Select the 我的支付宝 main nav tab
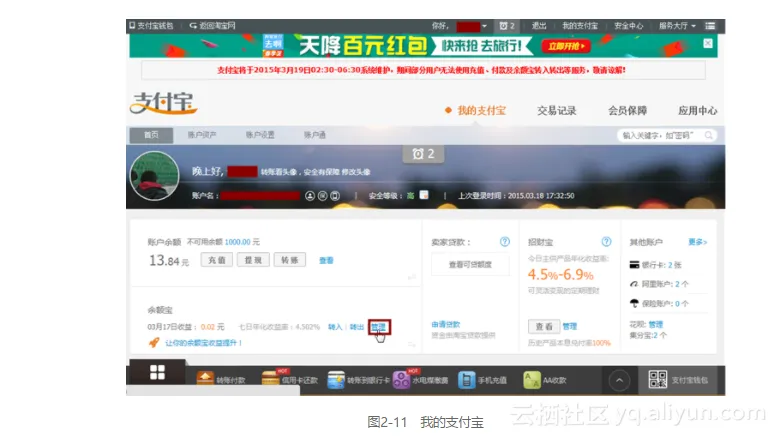Viewport: 777px width, 437px height. pyautogui.click(x=481, y=110)
